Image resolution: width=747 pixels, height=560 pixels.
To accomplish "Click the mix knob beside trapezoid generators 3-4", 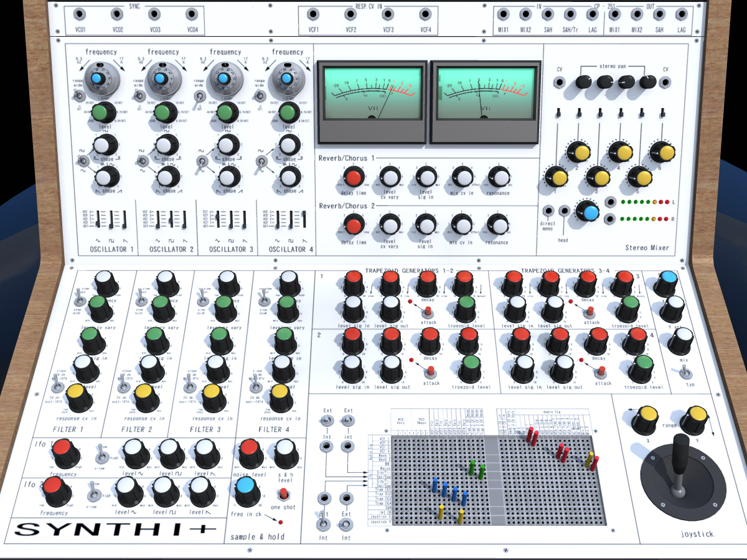I will point(681,340).
